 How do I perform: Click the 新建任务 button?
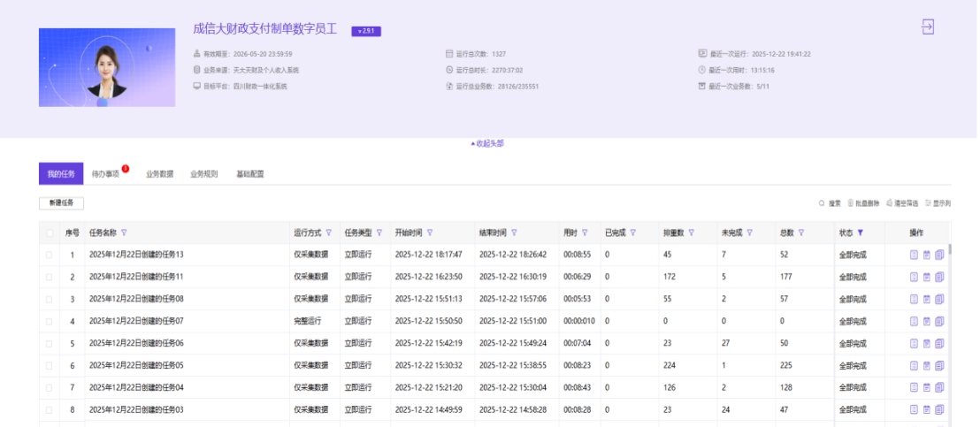pyautogui.click(x=61, y=203)
